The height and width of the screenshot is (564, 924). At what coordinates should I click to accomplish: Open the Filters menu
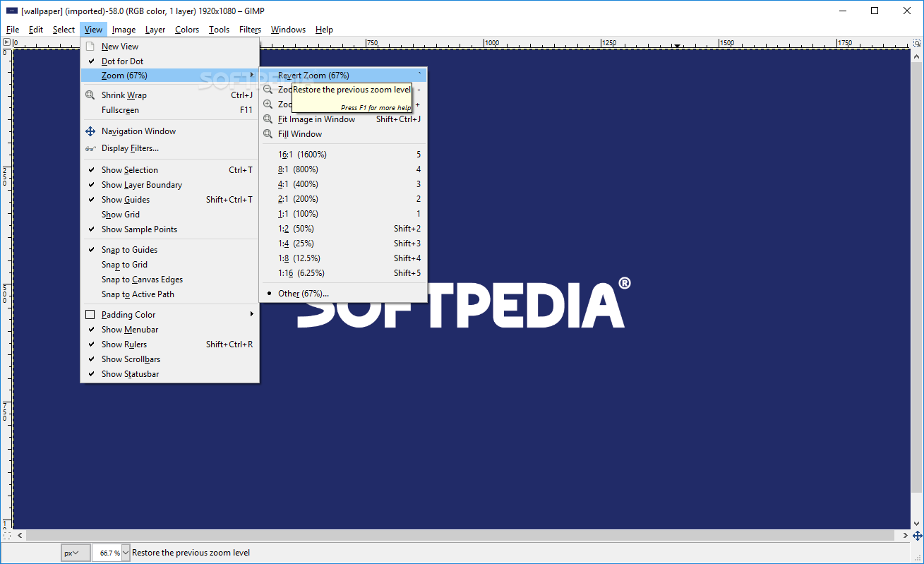(250, 30)
